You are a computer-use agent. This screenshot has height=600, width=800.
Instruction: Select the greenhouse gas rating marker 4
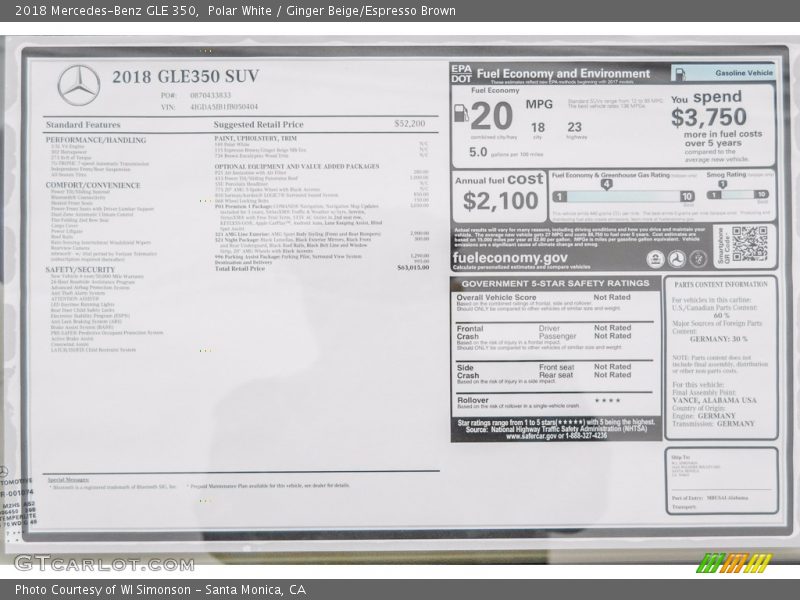pyautogui.click(x=606, y=185)
